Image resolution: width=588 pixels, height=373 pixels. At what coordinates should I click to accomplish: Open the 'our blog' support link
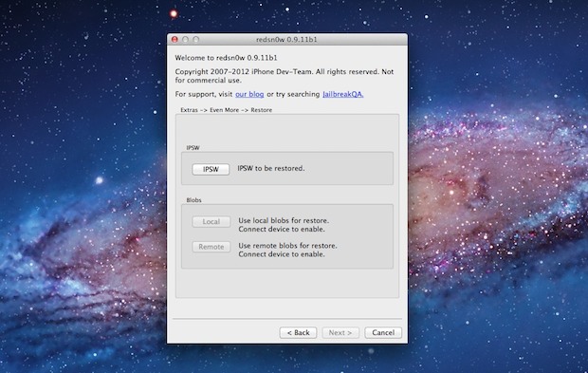pos(249,94)
